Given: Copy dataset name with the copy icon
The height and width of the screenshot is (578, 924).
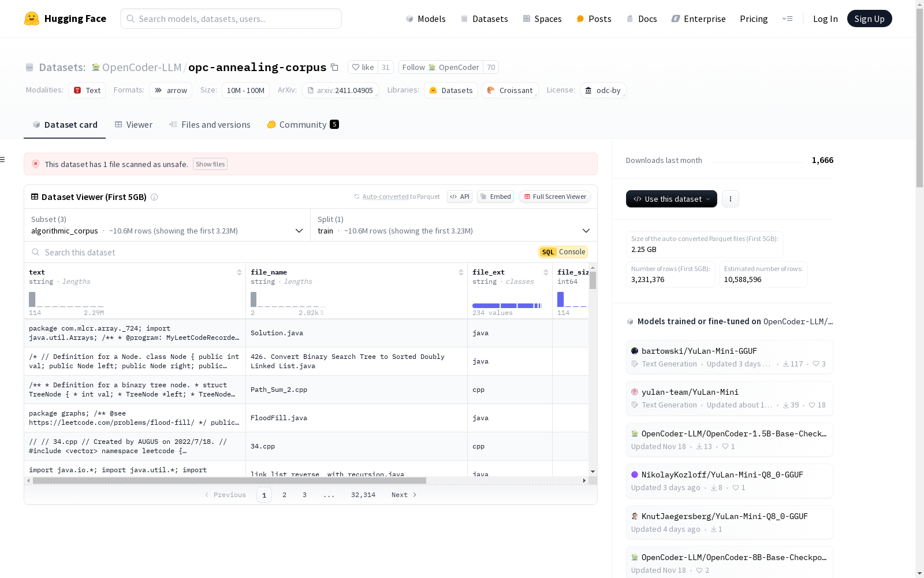Looking at the screenshot, I should point(334,67).
